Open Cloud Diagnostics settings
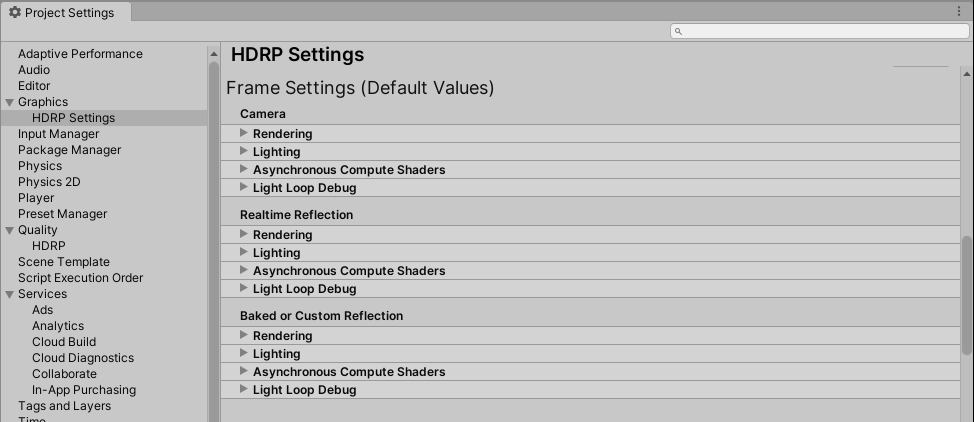 tap(82, 358)
